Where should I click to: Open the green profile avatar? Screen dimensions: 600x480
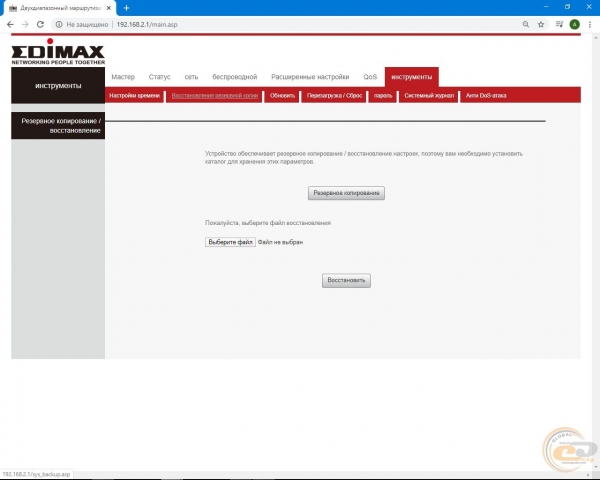click(x=574, y=24)
